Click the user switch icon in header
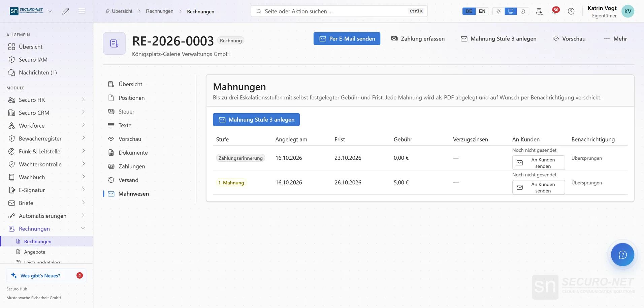Screen dimensions: 644x308 539,11
